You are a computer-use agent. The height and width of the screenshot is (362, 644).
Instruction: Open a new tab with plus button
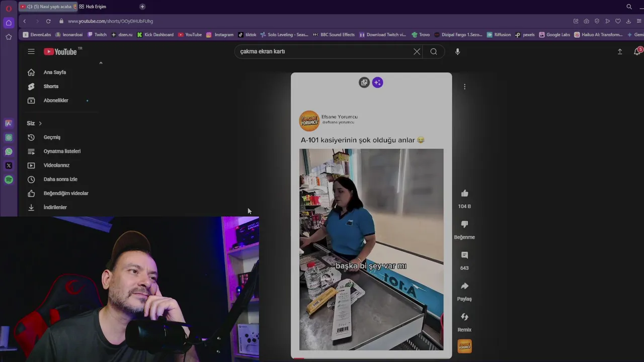(x=142, y=7)
